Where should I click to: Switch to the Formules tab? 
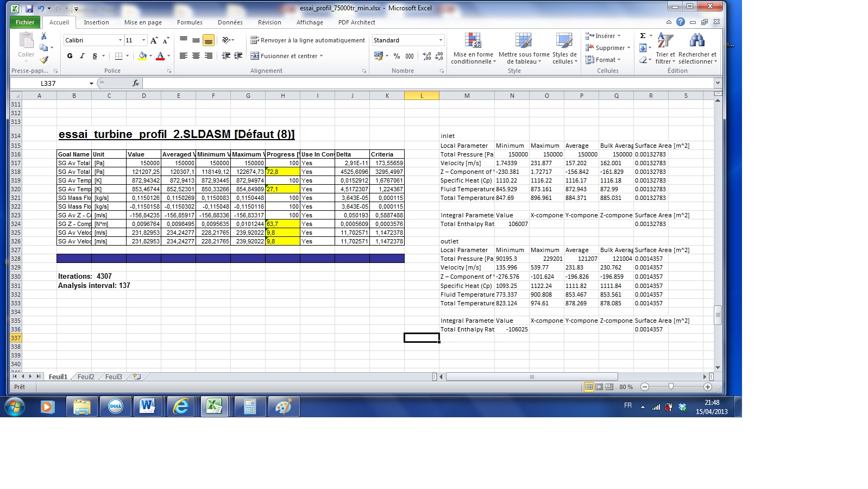tap(190, 22)
